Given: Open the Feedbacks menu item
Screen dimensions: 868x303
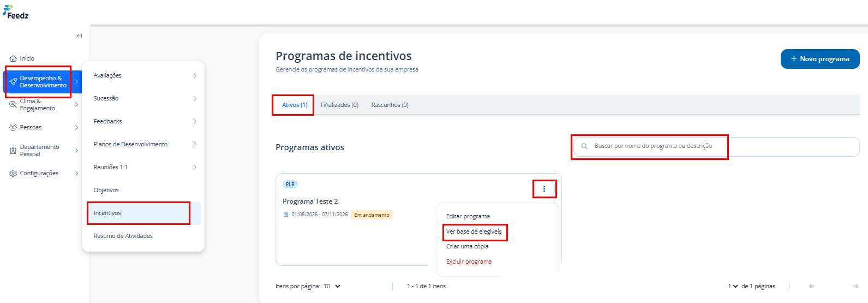Looking at the screenshot, I should [107, 121].
